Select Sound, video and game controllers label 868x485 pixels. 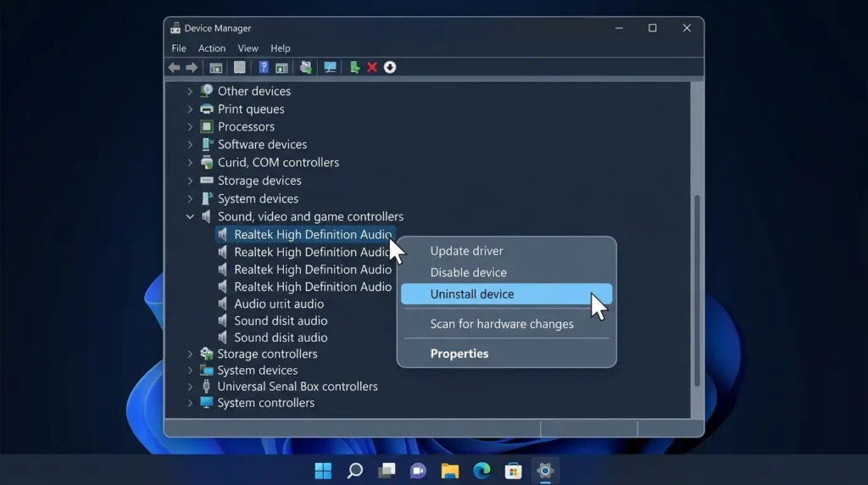(x=310, y=216)
